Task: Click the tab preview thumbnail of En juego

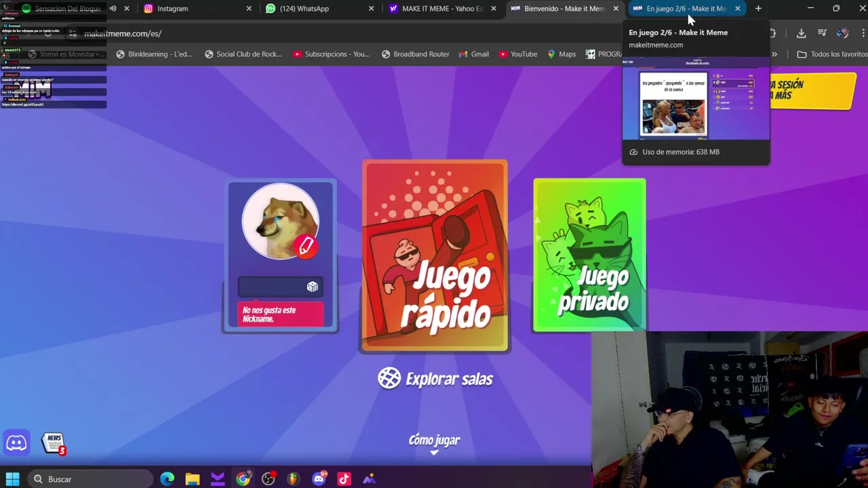Action: (696, 98)
